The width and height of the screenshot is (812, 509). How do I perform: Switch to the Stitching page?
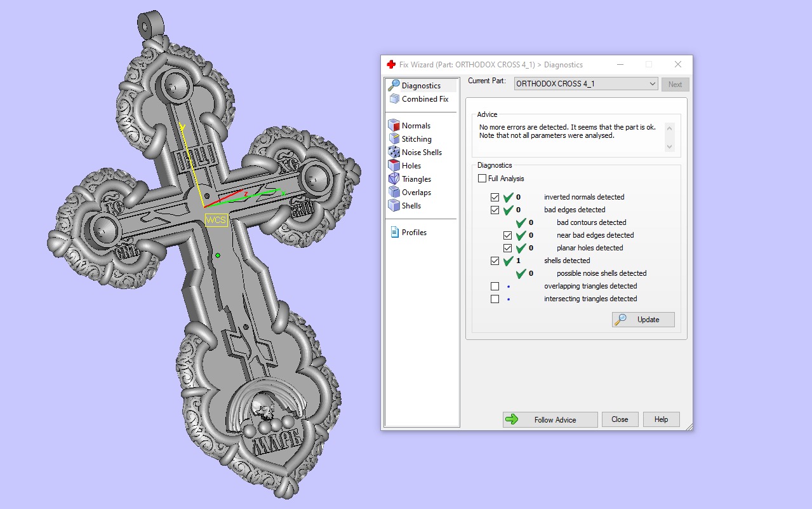click(x=416, y=139)
